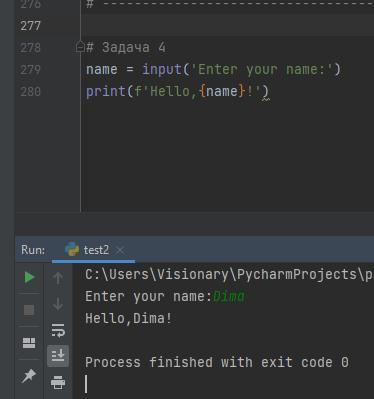The image size is (374, 399).
Task: Collapse the Задача 4 code fold marker
Action: click(80, 47)
